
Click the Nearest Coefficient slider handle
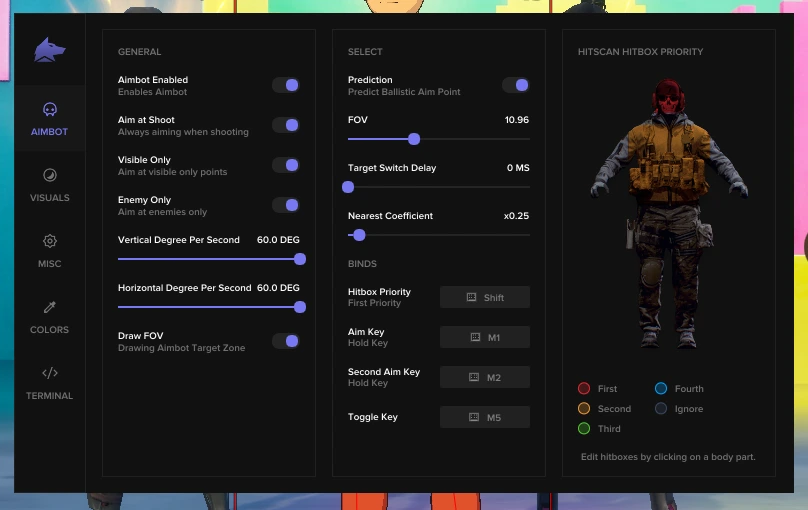coord(359,235)
